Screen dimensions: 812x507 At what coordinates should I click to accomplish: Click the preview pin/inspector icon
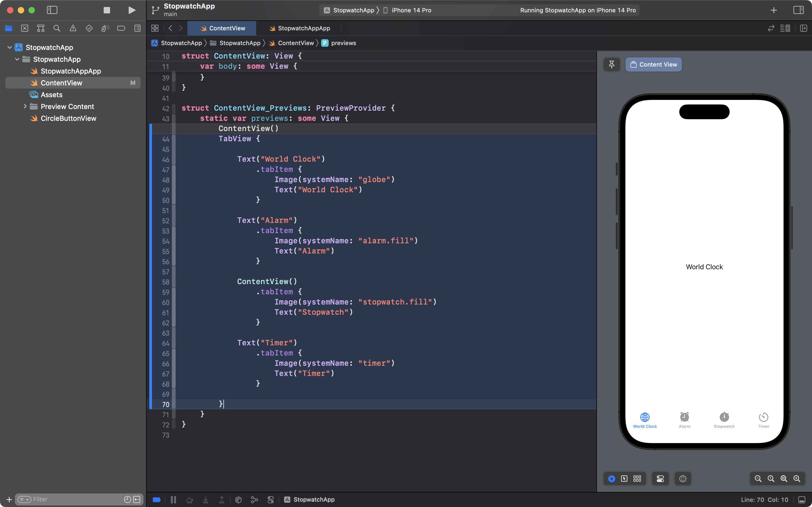pyautogui.click(x=612, y=64)
